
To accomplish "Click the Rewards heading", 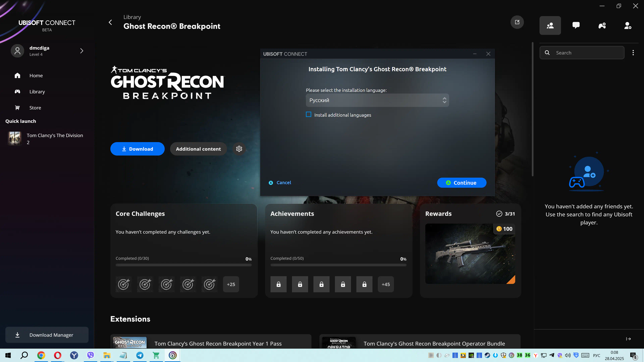I will click(439, 214).
